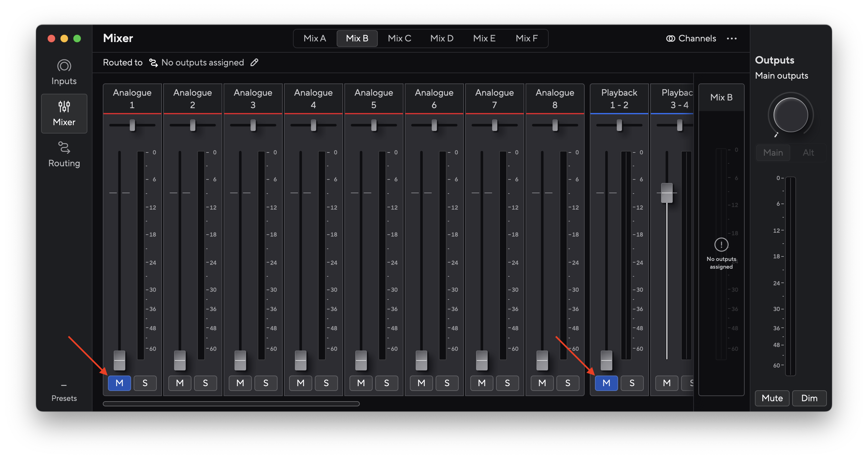Select Main output option
Viewport: 868px width, 459px height.
pos(773,152)
